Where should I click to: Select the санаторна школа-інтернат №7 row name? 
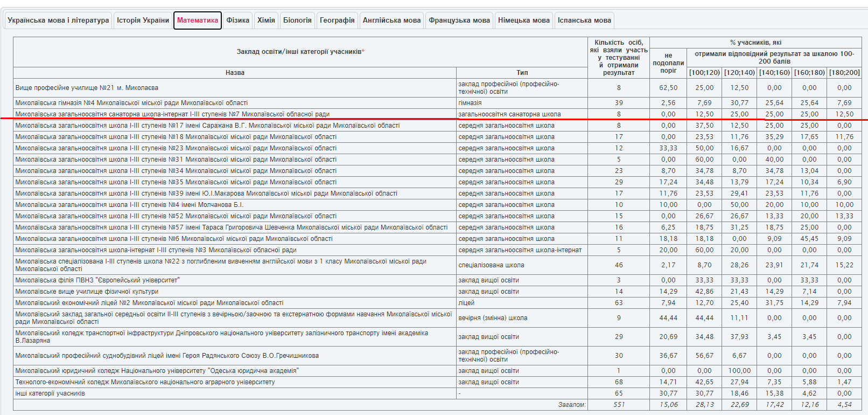[x=172, y=114]
